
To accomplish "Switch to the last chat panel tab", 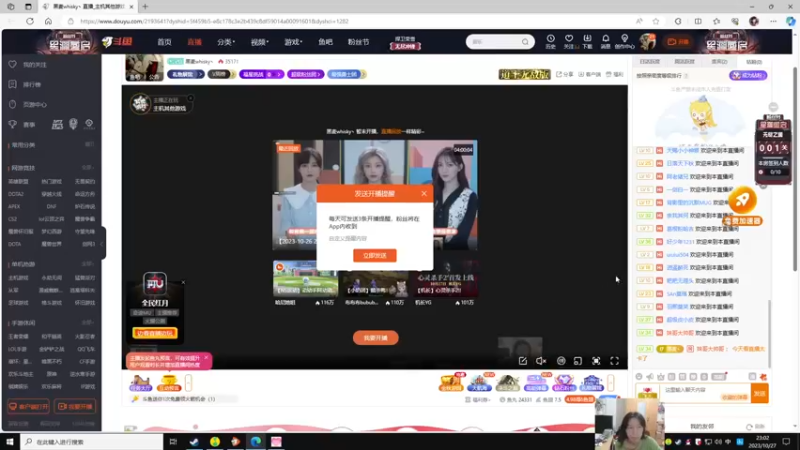I will point(754,62).
